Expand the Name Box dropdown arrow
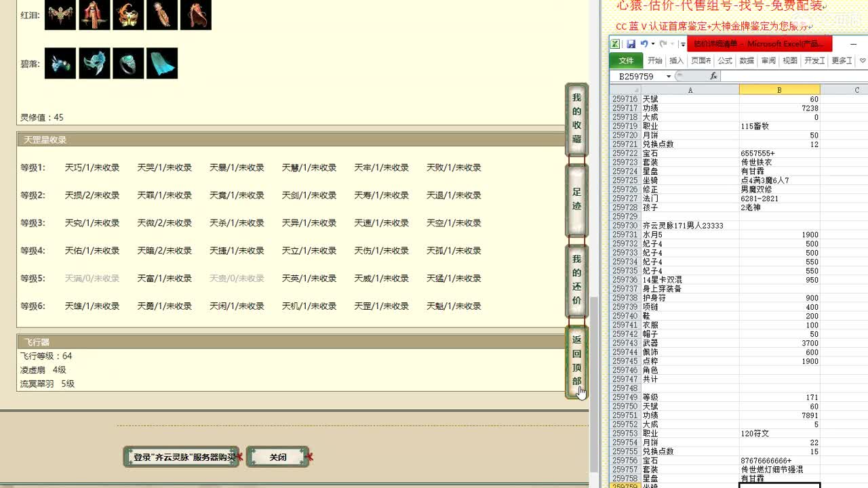 (x=668, y=76)
